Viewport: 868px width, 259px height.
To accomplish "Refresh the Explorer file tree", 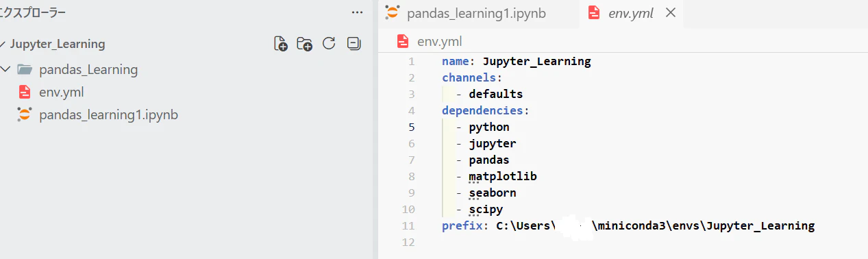I will coord(329,44).
